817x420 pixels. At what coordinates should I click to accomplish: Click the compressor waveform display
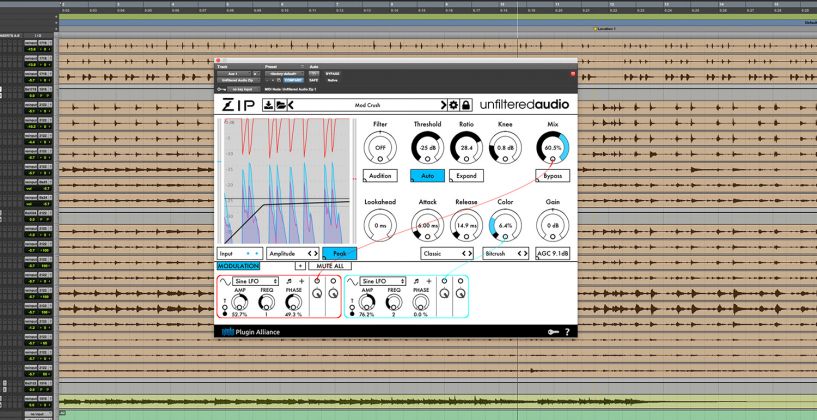(287, 181)
